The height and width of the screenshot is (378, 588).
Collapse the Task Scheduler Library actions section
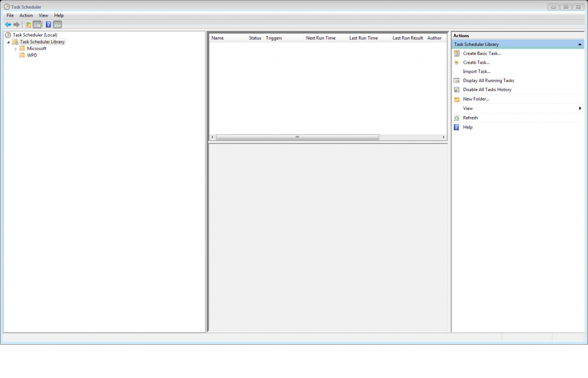[x=580, y=44]
